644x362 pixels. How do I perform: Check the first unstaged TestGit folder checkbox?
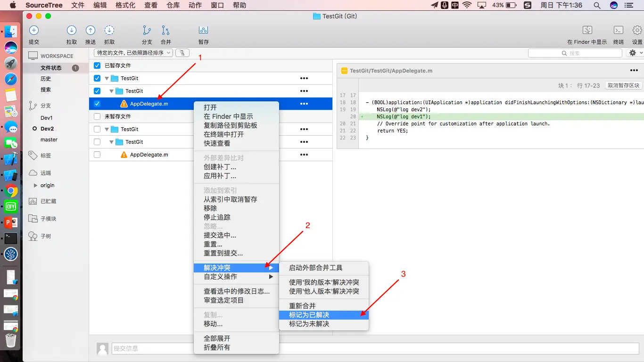[97, 129]
